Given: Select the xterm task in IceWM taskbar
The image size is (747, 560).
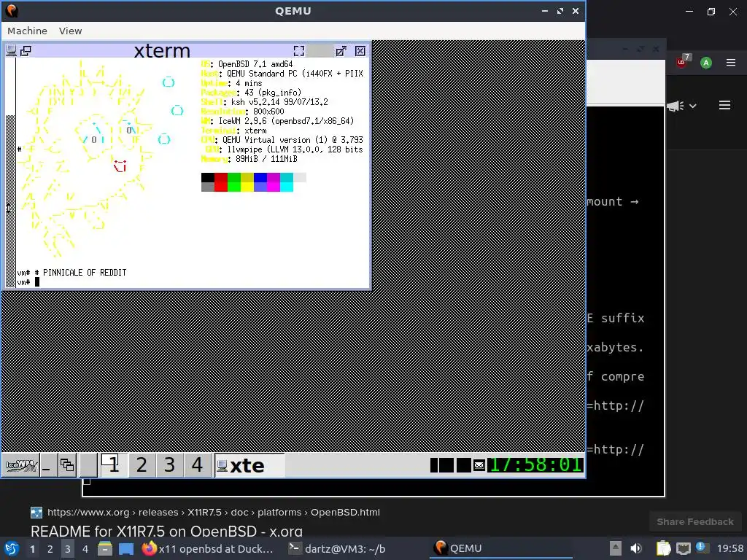Looking at the screenshot, I should [249, 465].
